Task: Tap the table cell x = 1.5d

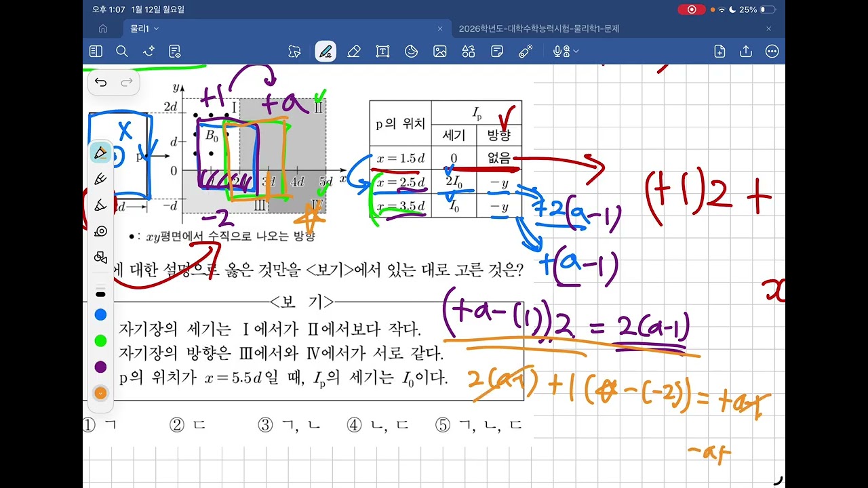Action: (401, 159)
